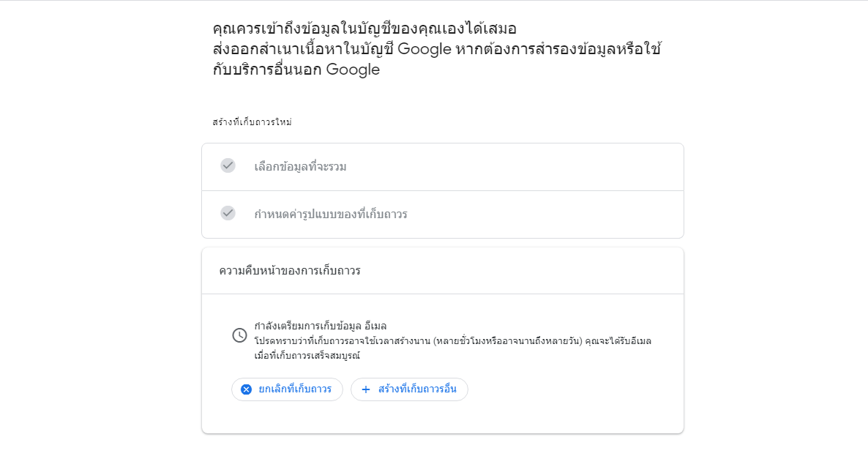The width and height of the screenshot is (868, 459).
Task: Create another archive via สร้างที่เก็บถาวรอื่น text
Action: [417, 389]
